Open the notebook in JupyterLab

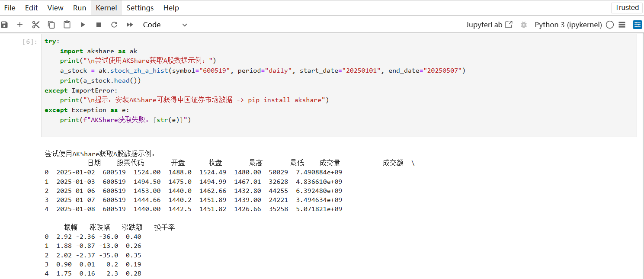coord(489,25)
